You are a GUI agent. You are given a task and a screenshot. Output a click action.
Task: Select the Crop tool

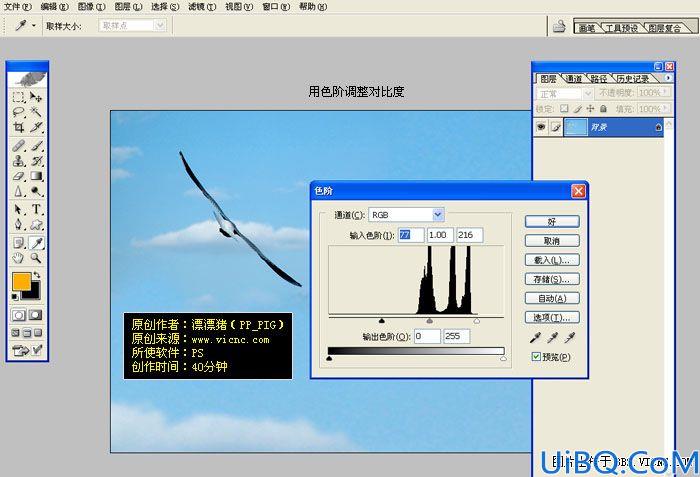(x=18, y=127)
